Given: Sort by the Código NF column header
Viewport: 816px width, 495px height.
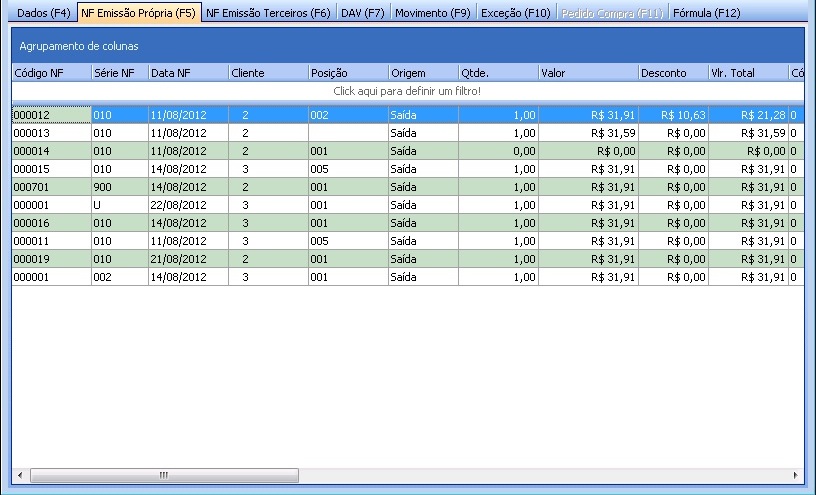Looking at the screenshot, I should [x=50, y=73].
